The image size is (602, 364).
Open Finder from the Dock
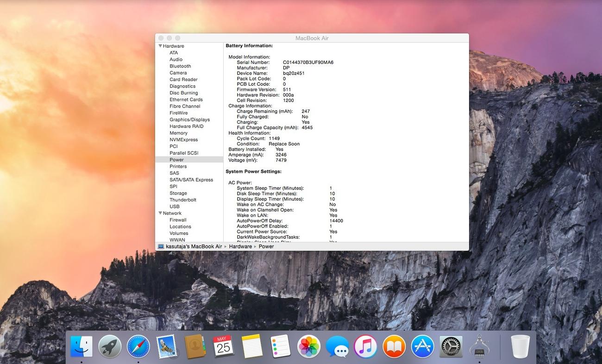[x=82, y=346]
